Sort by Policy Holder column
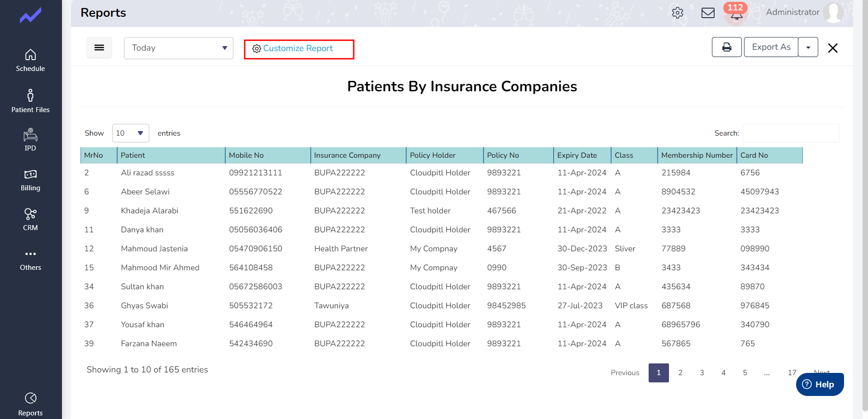868x419 pixels. click(x=445, y=155)
